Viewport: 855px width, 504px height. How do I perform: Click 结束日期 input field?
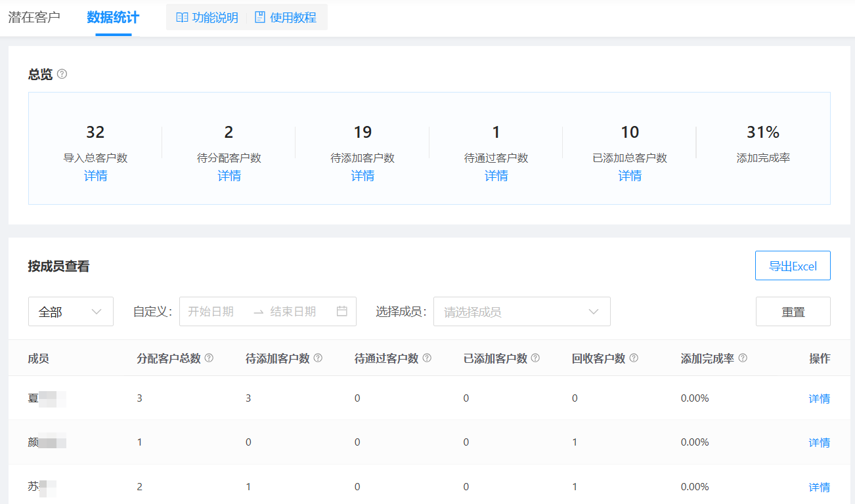pos(293,312)
